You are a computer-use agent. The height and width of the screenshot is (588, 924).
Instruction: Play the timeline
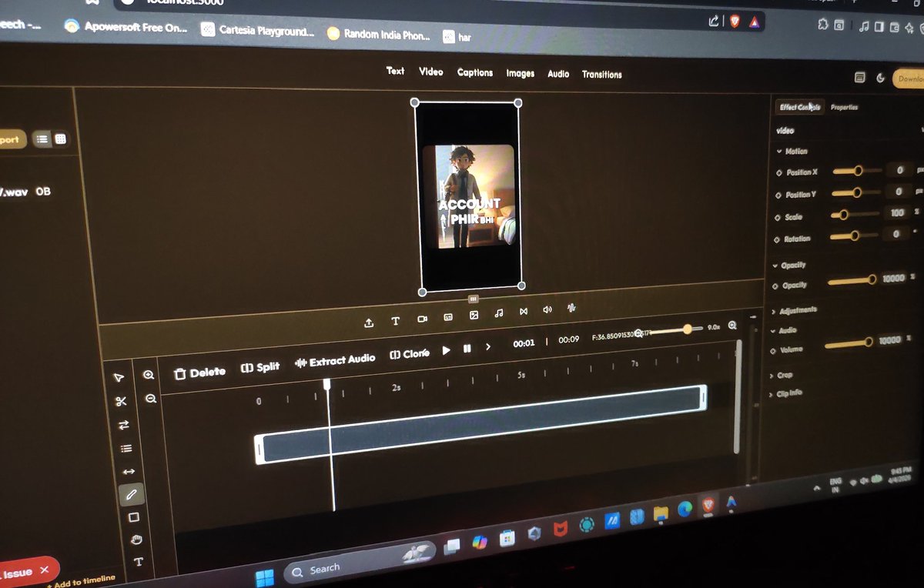(446, 350)
